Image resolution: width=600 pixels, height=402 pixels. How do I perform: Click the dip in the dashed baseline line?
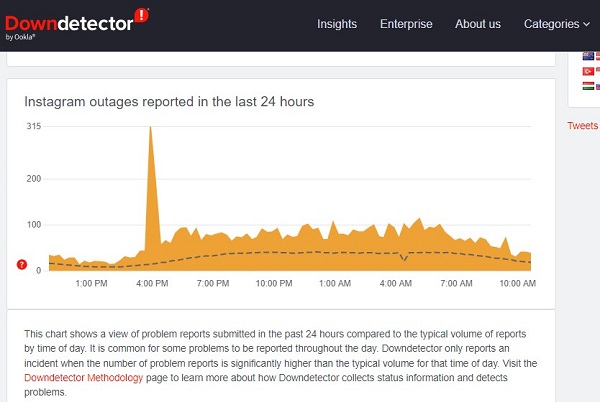click(x=404, y=259)
